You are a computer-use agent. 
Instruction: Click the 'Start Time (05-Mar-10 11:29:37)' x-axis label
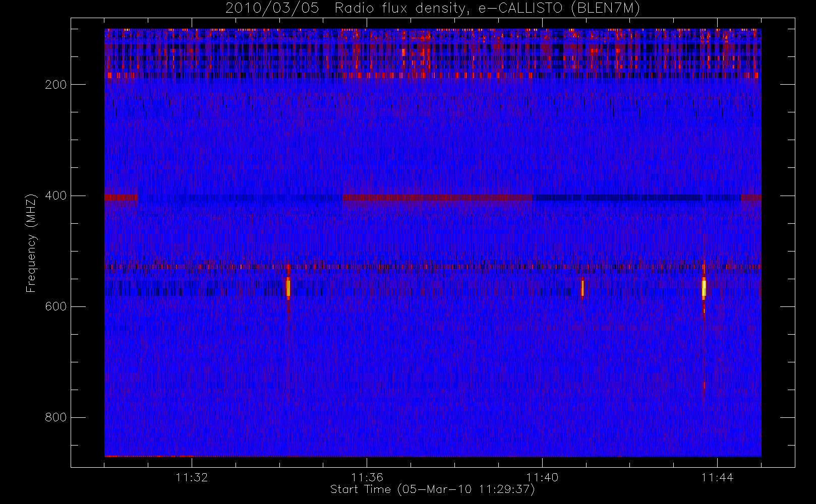pyautogui.click(x=432, y=489)
